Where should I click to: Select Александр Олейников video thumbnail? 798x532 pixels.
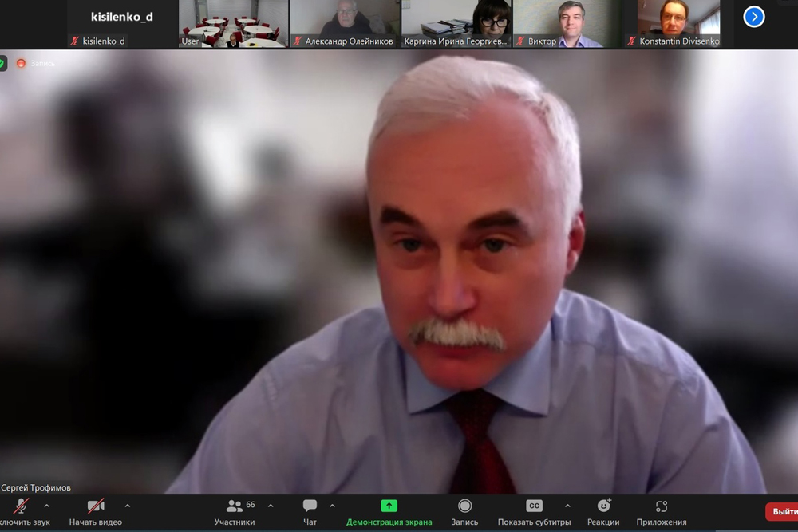tap(345, 24)
